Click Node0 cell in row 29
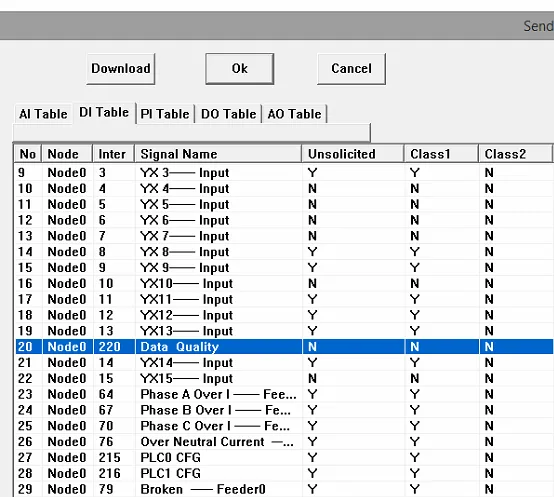This screenshot has width=554, height=497. pos(67,489)
